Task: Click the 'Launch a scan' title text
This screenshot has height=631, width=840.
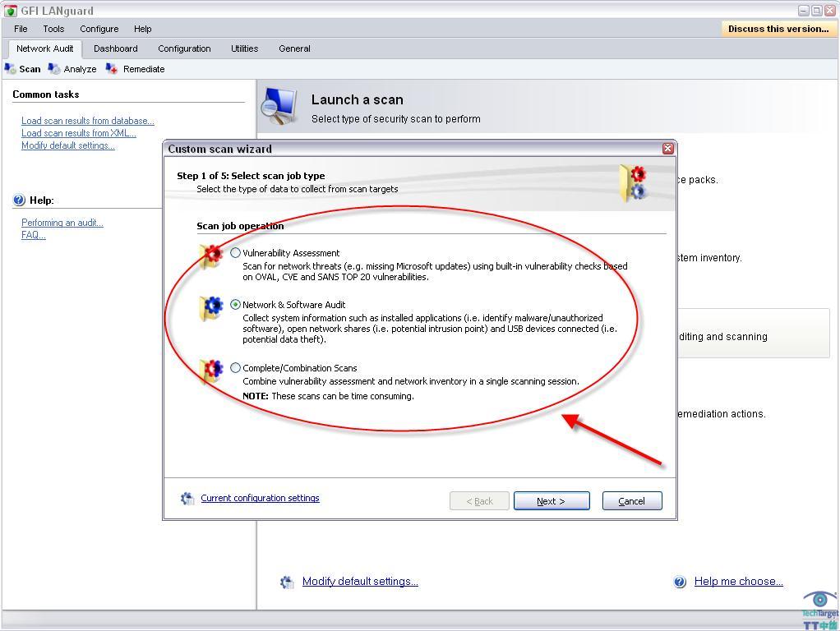Action: 358,99
